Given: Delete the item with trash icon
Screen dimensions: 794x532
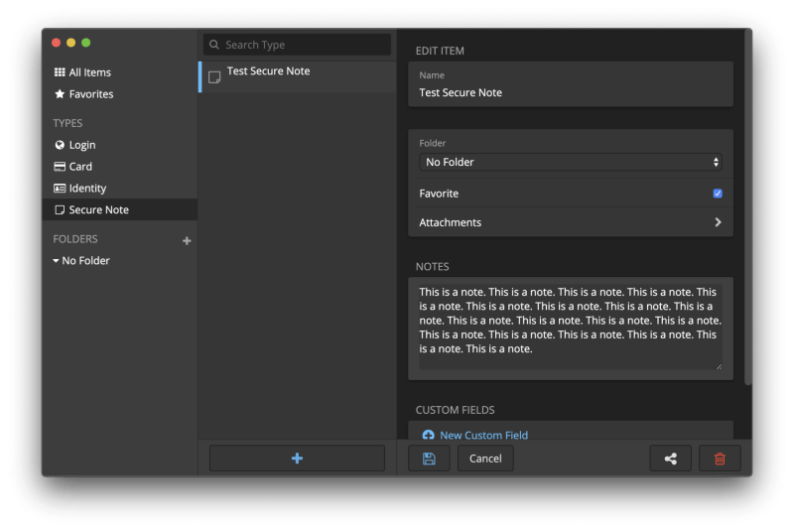Looking at the screenshot, I should [x=720, y=459].
